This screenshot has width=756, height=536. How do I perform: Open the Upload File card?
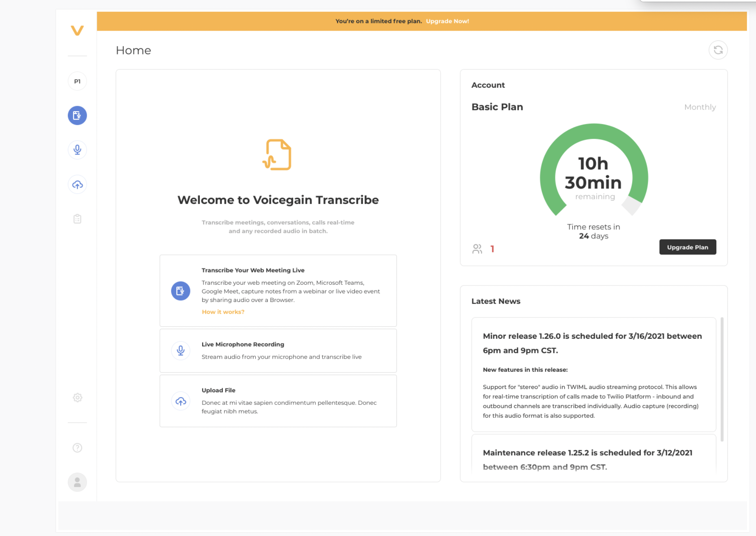278,401
